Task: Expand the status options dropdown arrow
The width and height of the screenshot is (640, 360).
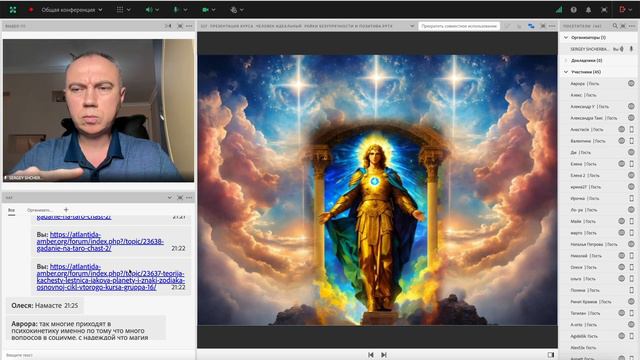Action: 242,10
